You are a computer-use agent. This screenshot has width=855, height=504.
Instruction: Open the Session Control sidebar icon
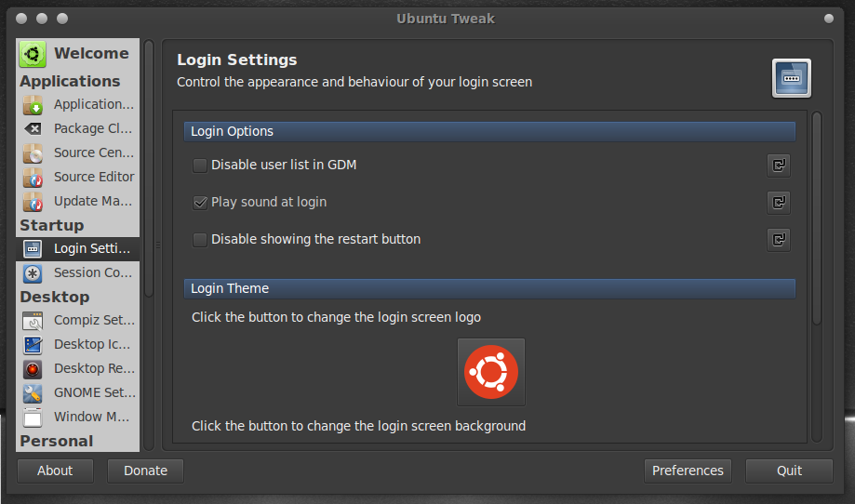(x=33, y=273)
